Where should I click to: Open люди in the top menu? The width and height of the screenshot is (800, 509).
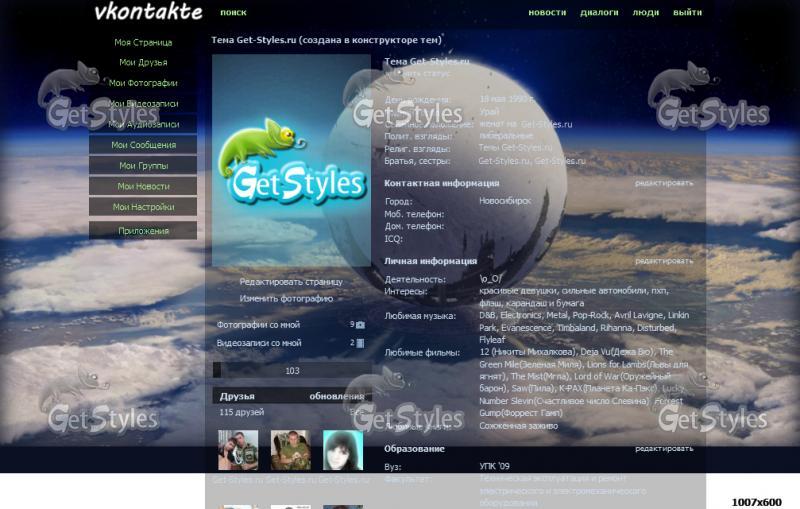click(645, 12)
